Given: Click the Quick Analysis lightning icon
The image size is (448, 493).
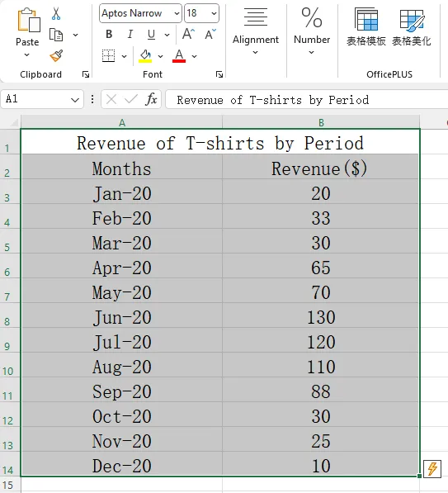Looking at the screenshot, I should pos(432,469).
